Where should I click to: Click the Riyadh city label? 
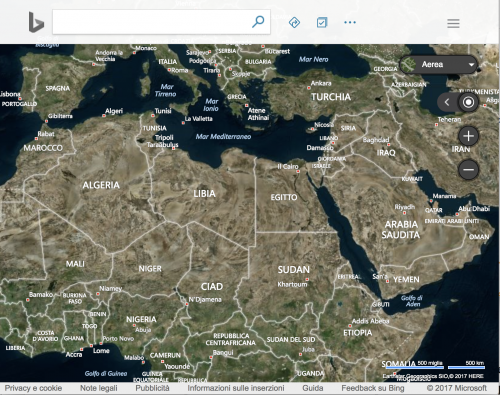coord(405,207)
